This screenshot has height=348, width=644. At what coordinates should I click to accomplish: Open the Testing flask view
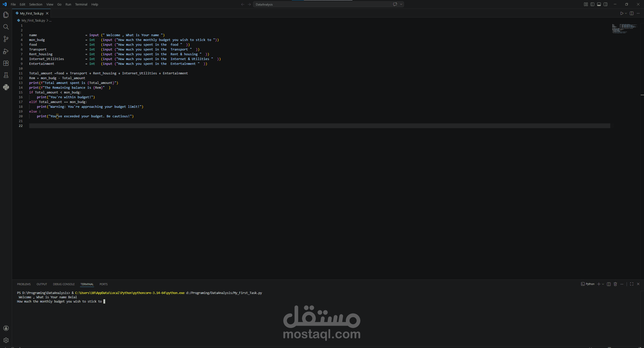click(6, 75)
